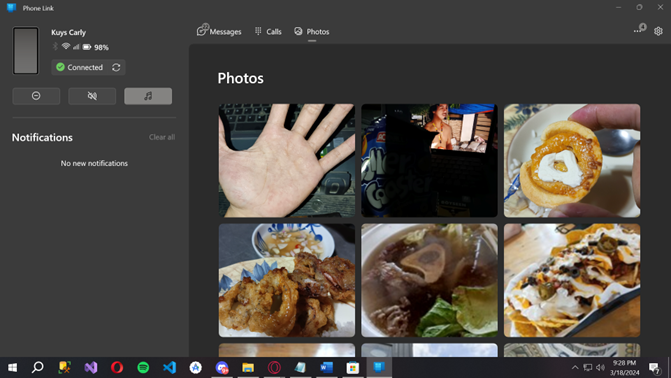This screenshot has height=378, width=671.
Task: Click the phone Wi-Fi status icon
Action: click(65, 46)
